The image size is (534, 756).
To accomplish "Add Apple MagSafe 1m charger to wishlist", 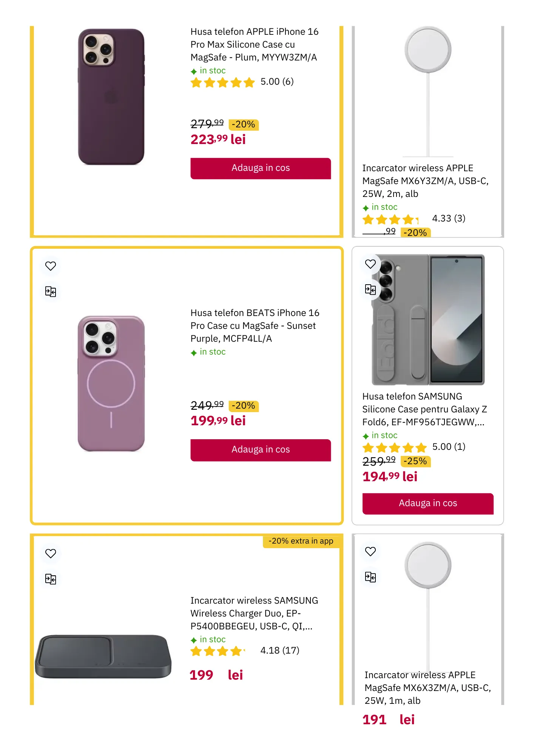I will pos(370,552).
